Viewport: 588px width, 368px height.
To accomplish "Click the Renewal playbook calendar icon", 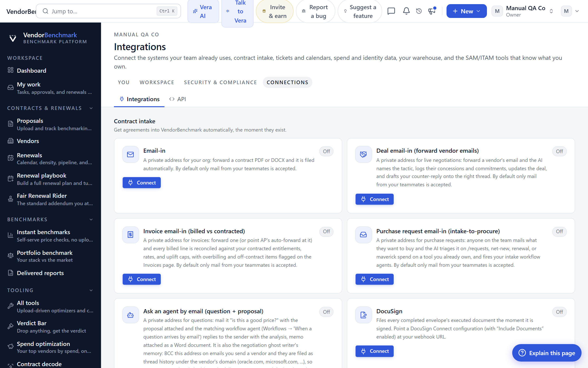I will pyautogui.click(x=10, y=179).
